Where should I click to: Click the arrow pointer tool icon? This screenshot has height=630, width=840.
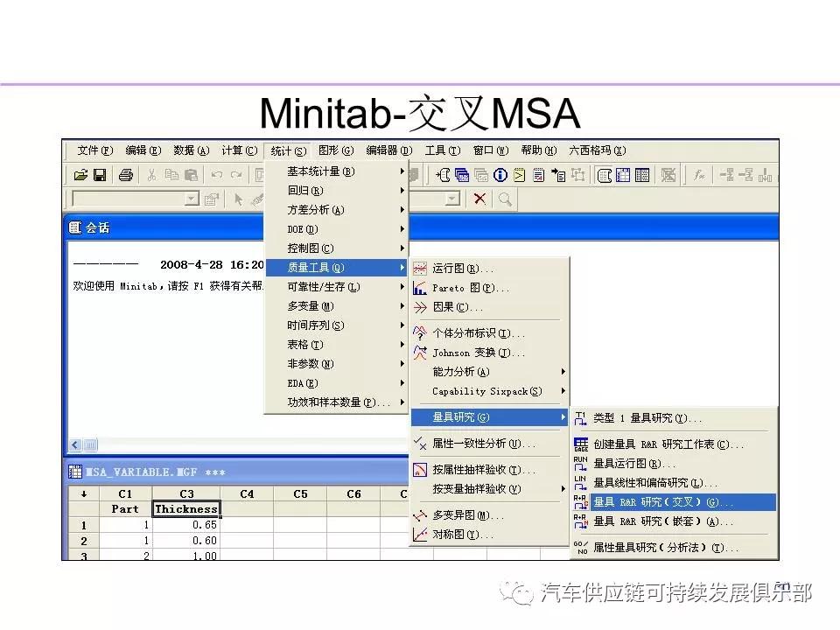click(238, 199)
